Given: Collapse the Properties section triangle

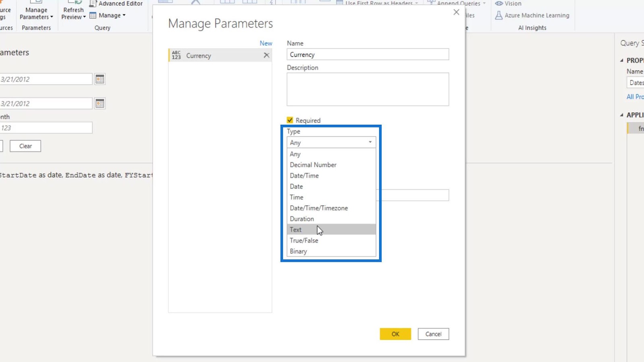Looking at the screenshot, I should click(x=622, y=60).
